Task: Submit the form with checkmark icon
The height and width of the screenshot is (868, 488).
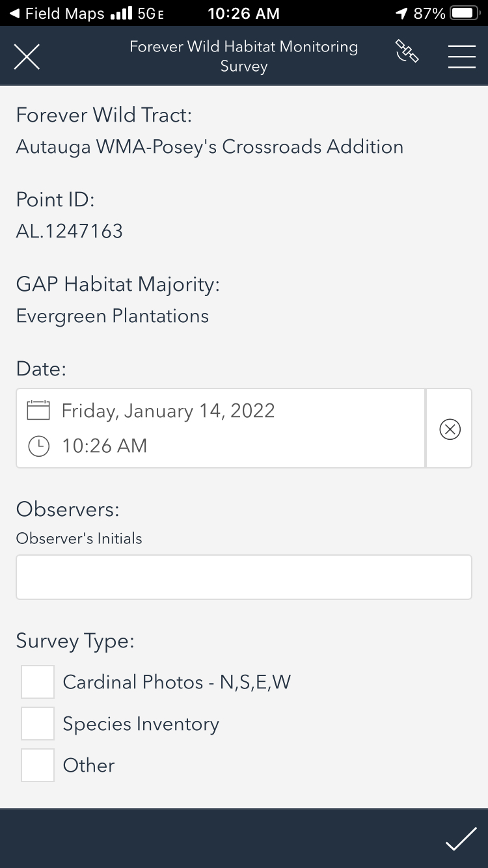Action: click(x=461, y=839)
